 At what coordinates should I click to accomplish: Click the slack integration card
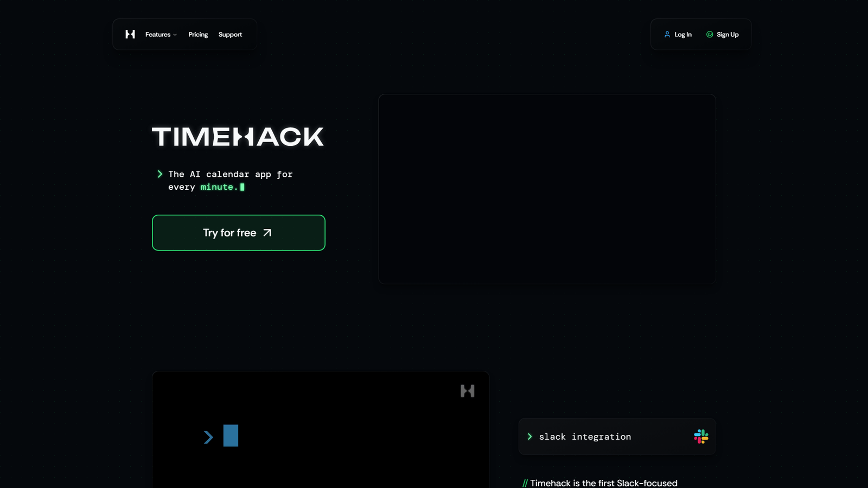617,436
